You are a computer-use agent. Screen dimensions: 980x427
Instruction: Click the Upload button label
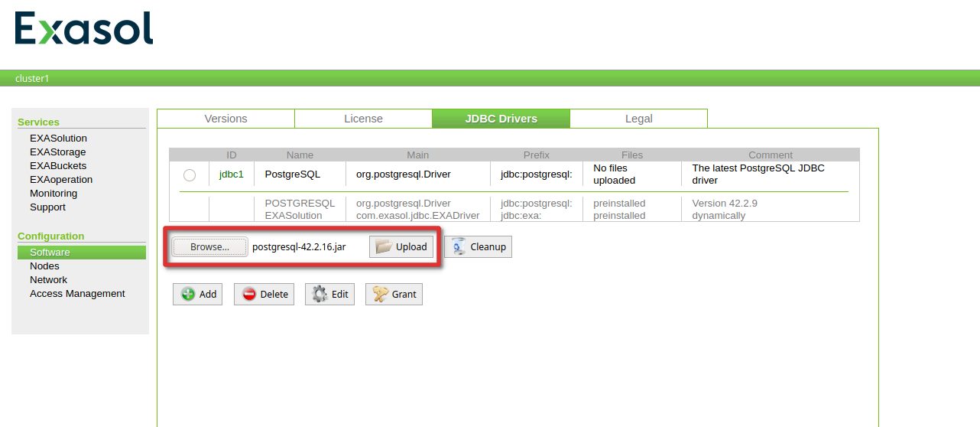[411, 247]
